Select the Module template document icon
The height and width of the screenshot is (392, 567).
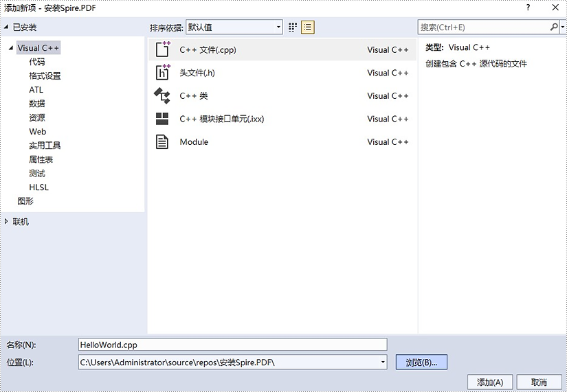[x=162, y=142]
